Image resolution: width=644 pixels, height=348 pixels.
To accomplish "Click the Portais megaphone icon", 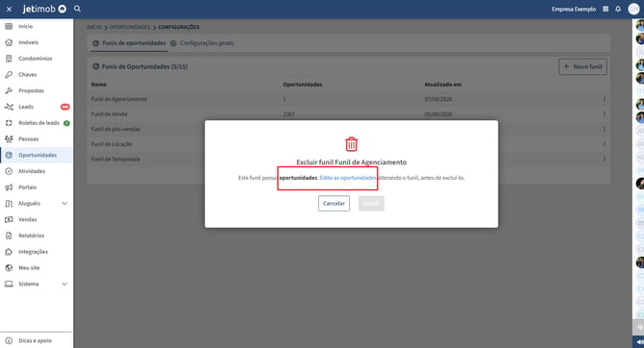I will click(x=9, y=187).
